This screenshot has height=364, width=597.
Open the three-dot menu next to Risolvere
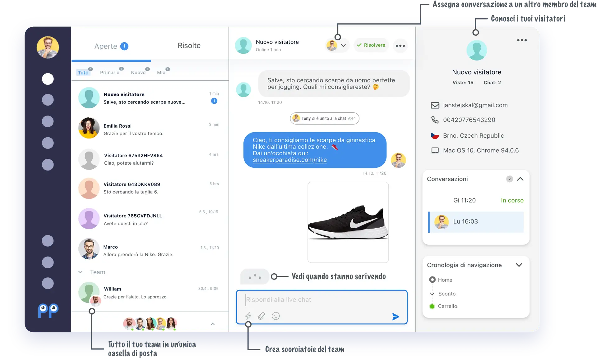tap(400, 46)
